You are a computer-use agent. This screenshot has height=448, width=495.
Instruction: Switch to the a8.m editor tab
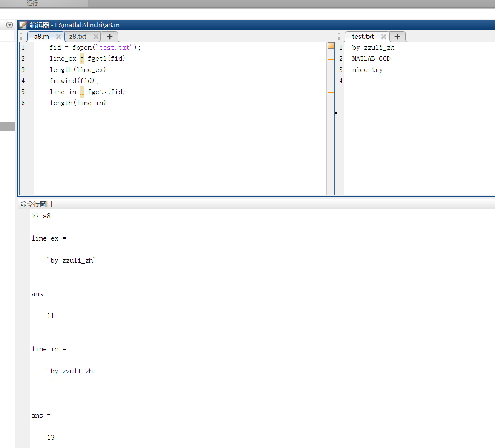41,37
